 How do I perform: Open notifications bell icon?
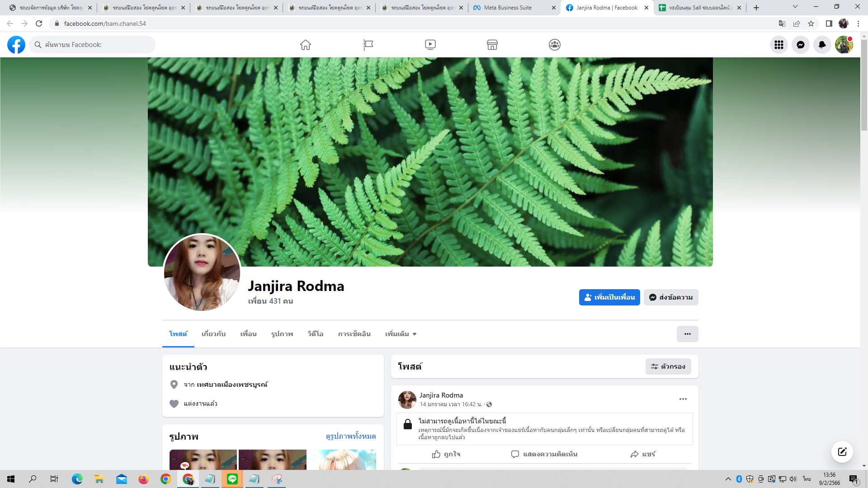pos(822,45)
